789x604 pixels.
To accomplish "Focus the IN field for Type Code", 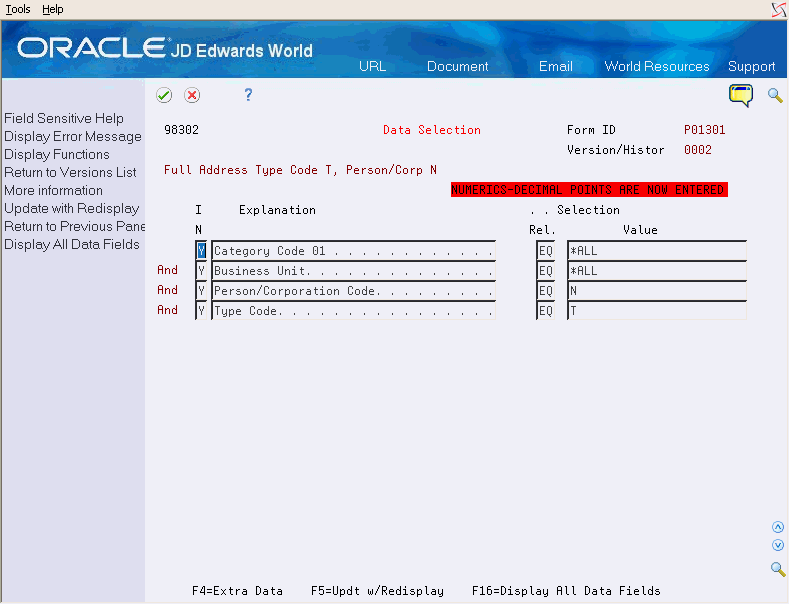I will (201, 311).
